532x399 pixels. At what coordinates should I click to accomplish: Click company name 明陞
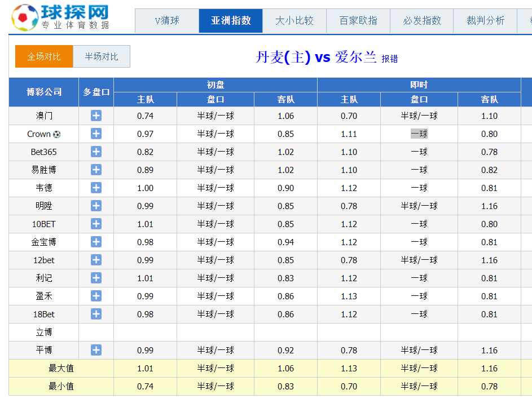tap(44, 206)
